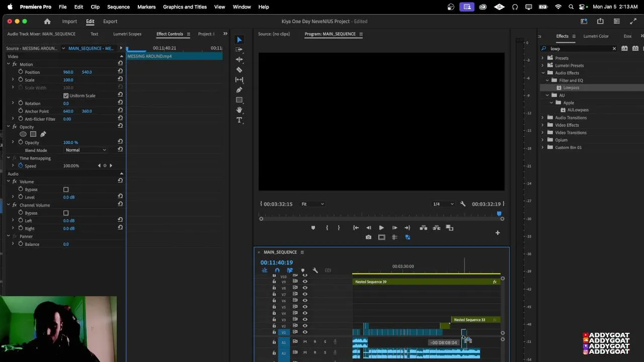Collapse the Filter and EQ folder
The image size is (644, 362).
click(x=547, y=80)
